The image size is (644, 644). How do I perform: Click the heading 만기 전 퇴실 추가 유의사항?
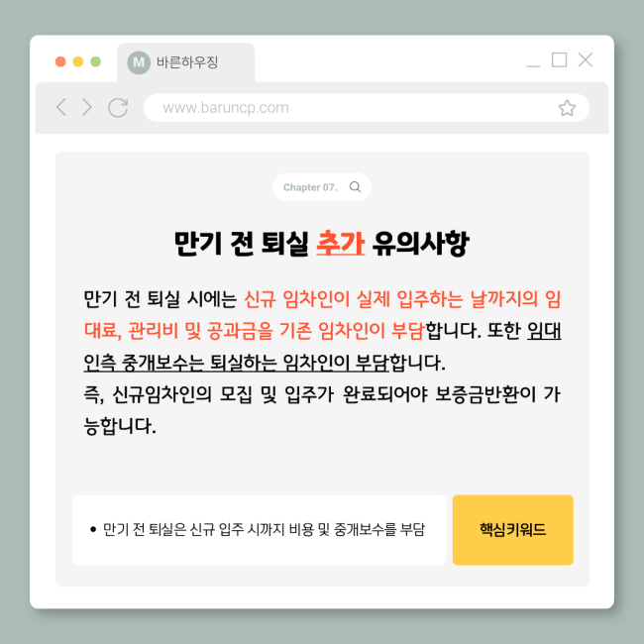(x=322, y=244)
